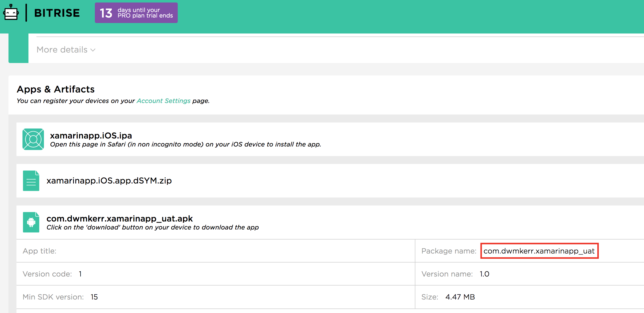Expand the More details section
This screenshot has width=644, height=313.
[x=66, y=49]
